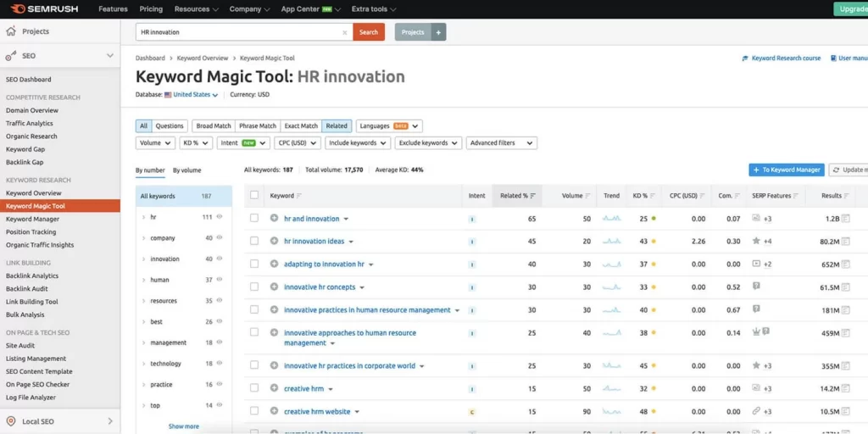Switch to By volume grouping tab
Viewport: 868px width, 434px height.
tap(187, 170)
